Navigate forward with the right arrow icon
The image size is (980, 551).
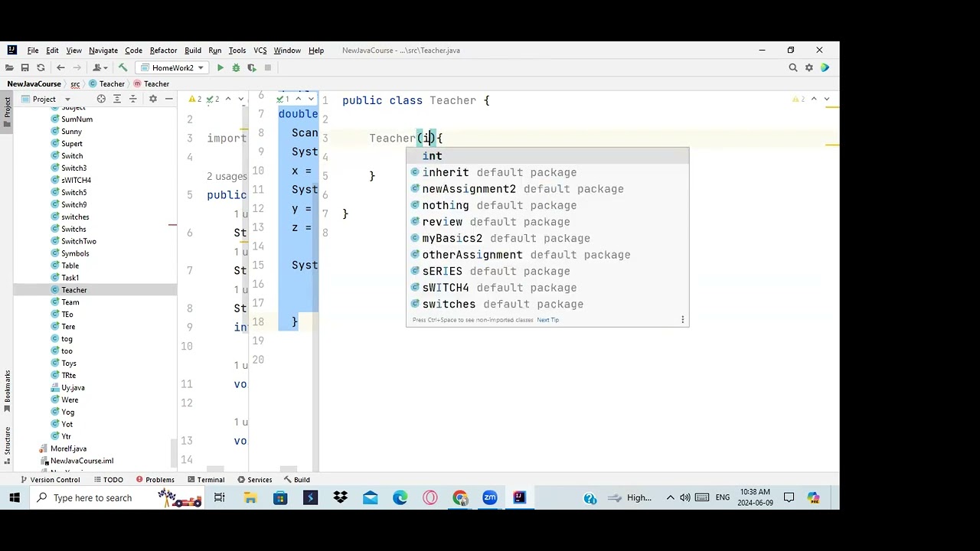(x=77, y=68)
